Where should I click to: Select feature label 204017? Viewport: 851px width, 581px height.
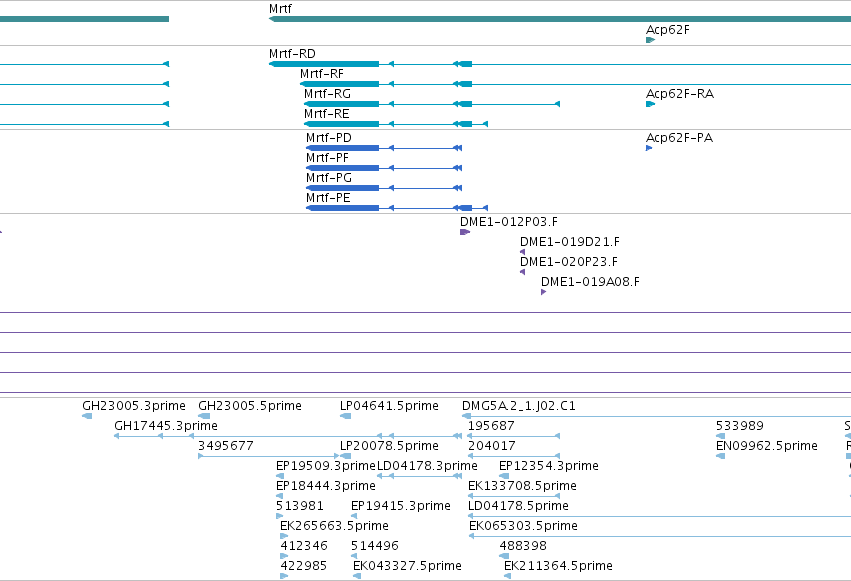pyautogui.click(x=491, y=446)
